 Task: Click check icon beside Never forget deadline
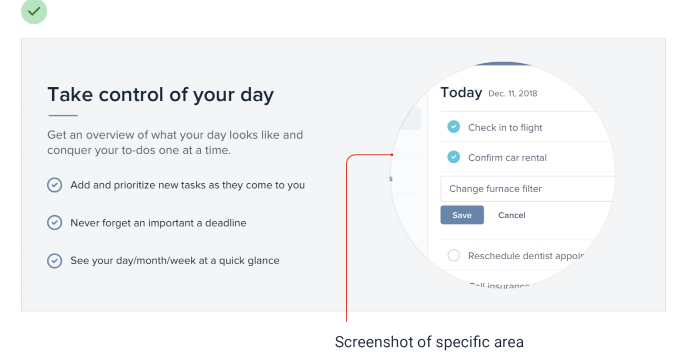pos(55,222)
